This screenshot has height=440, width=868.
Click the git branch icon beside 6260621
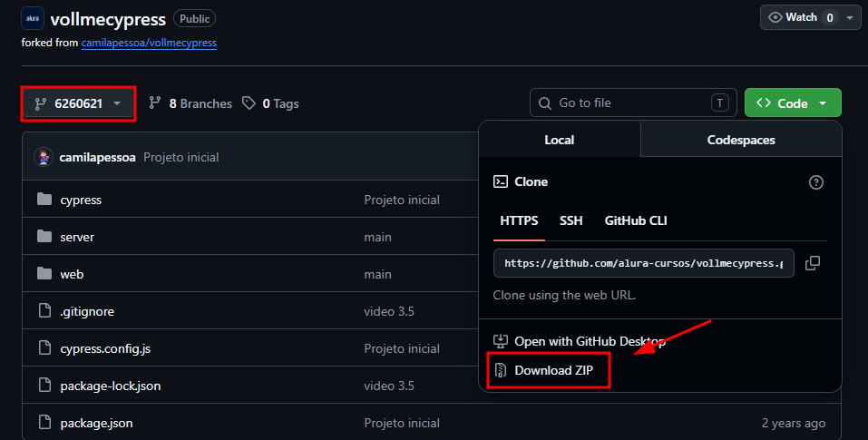(41, 103)
